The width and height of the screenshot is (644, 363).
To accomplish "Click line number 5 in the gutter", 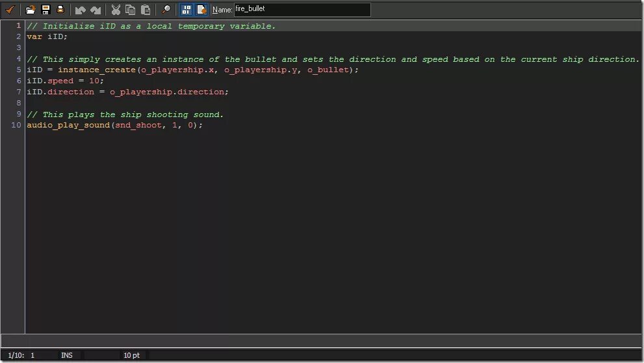I will tap(18, 70).
